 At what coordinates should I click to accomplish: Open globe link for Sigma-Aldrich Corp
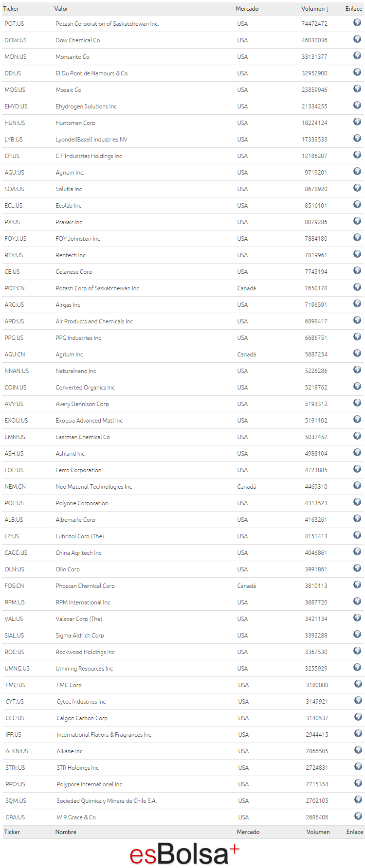coord(357,634)
